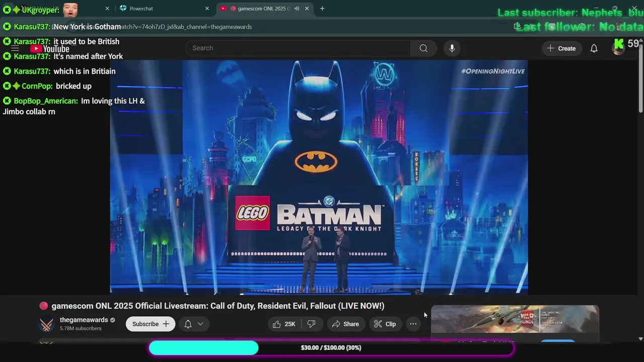Screen dimensions: 644x362
Task: Click the 5.78M subscribers text
Action: [80, 328]
